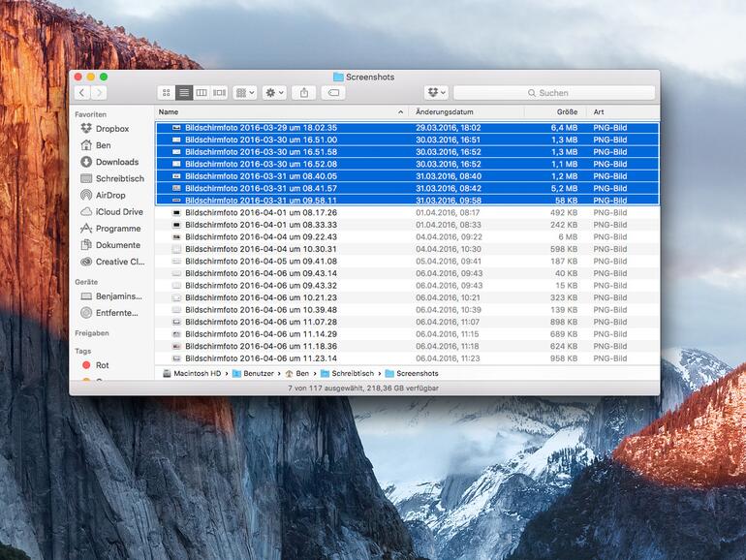Switch to Cover Flow view
This screenshot has height=560, width=746.
pyautogui.click(x=219, y=93)
